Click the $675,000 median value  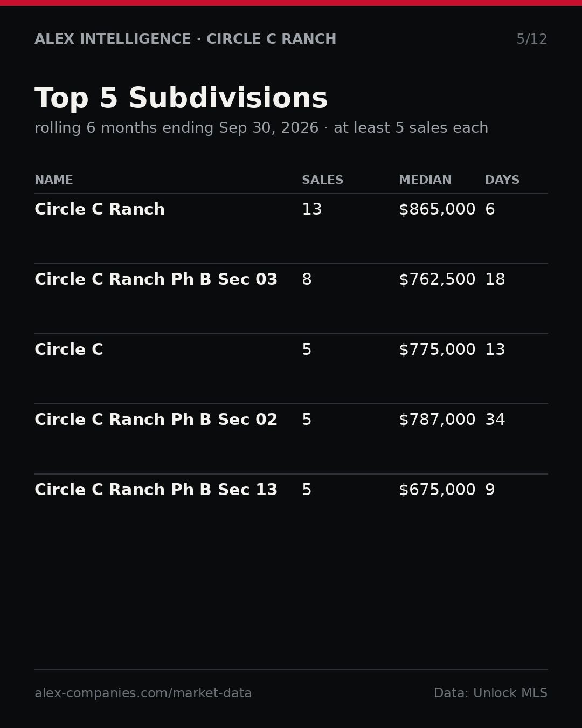coord(437,490)
